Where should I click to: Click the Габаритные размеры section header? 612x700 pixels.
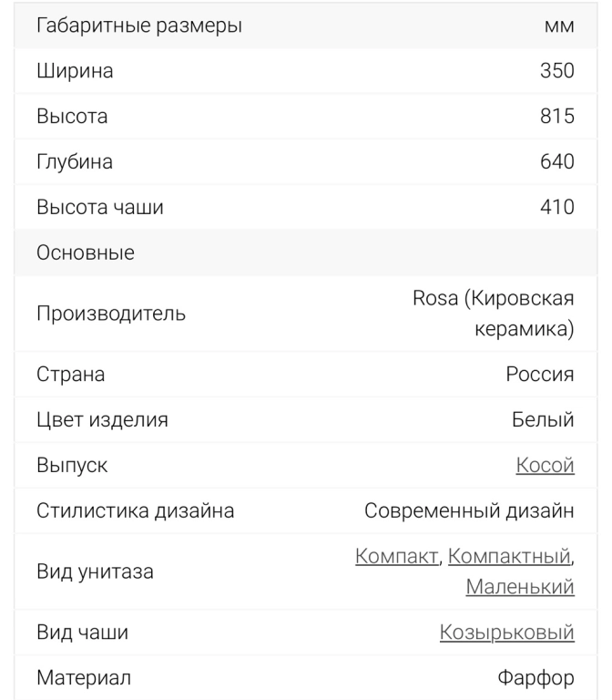139,26
